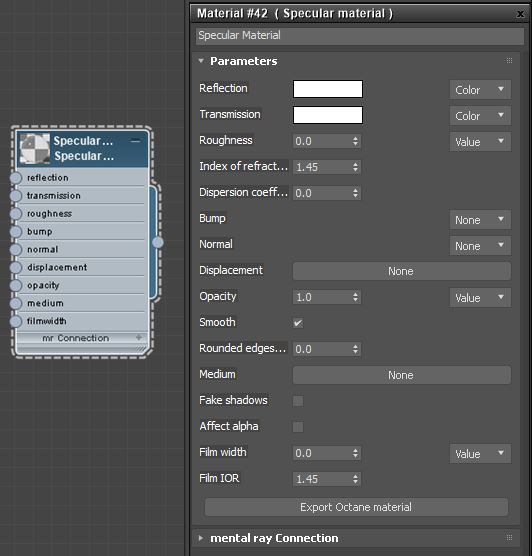Click the Specular node output socket
The width and height of the screenshot is (532, 556).
click(158, 243)
